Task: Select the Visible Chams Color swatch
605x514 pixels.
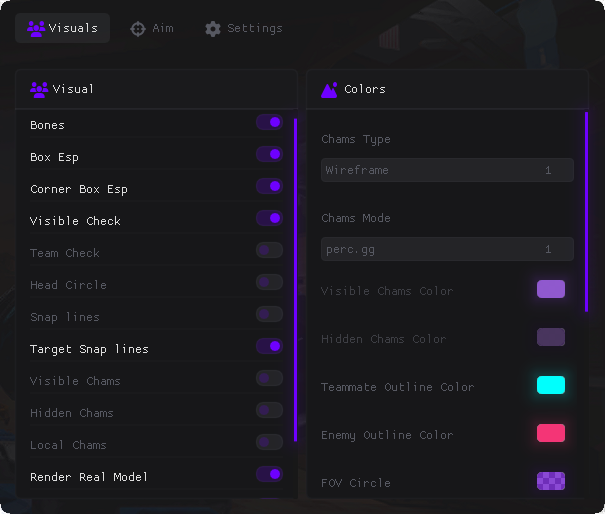Action: click(x=551, y=289)
